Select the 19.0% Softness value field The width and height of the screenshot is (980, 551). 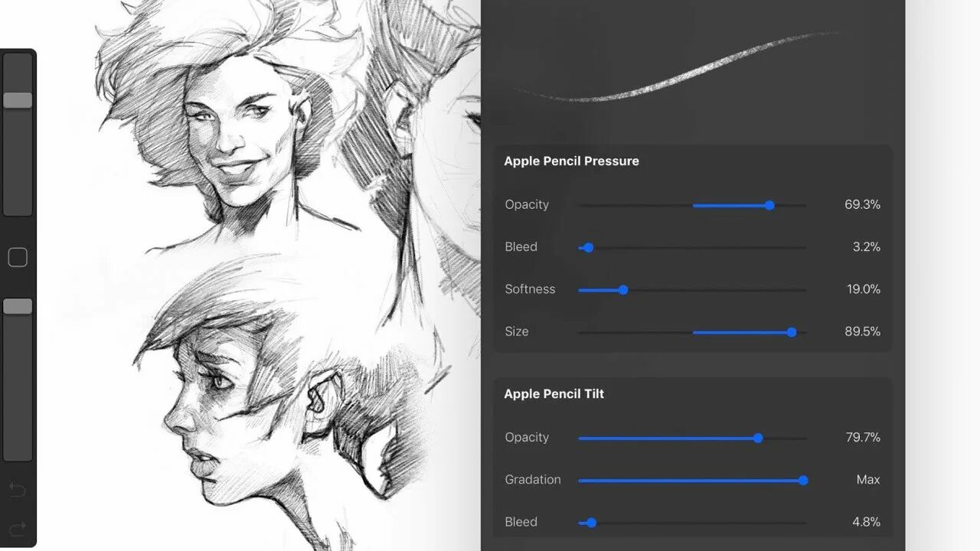863,289
